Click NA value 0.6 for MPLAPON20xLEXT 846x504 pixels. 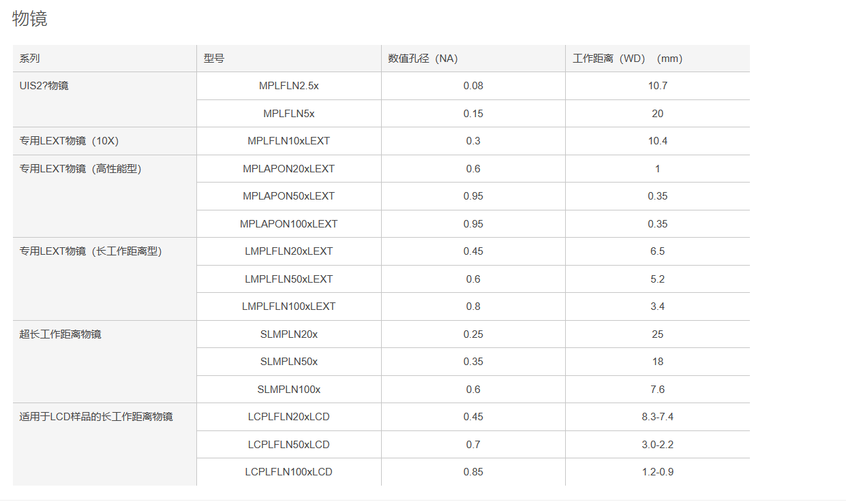tap(473, 169)
